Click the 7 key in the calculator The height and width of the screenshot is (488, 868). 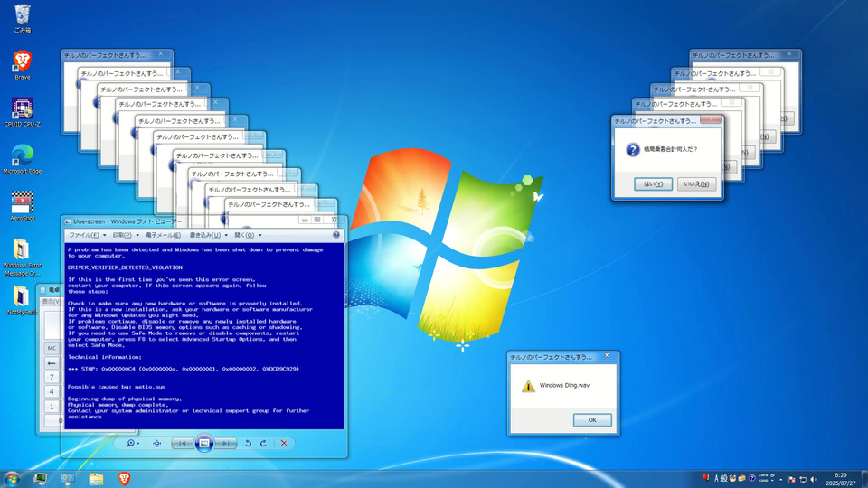[52, 378]
